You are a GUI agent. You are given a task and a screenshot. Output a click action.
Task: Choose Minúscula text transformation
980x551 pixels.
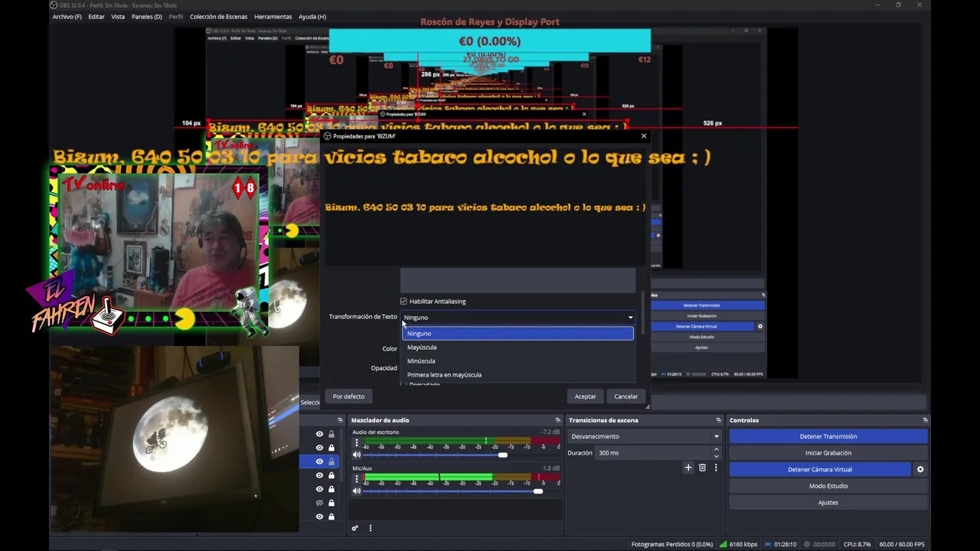(x=518, y=361)
